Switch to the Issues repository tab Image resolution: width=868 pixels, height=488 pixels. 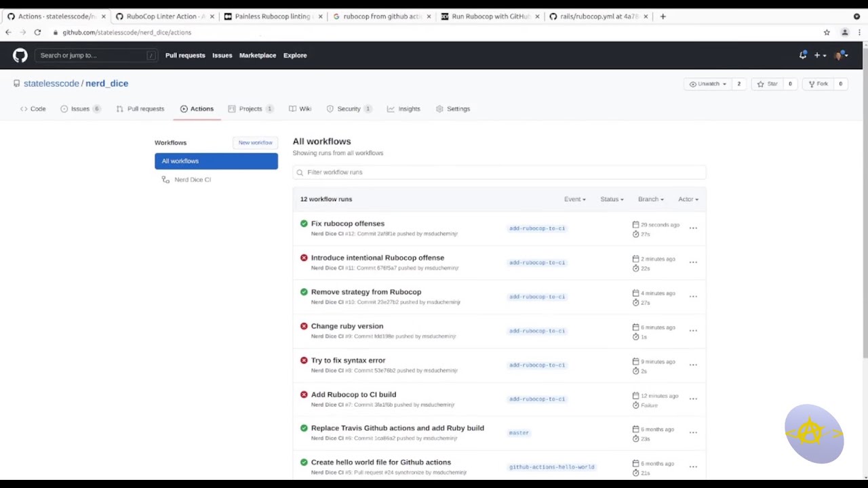click(80, 108)
